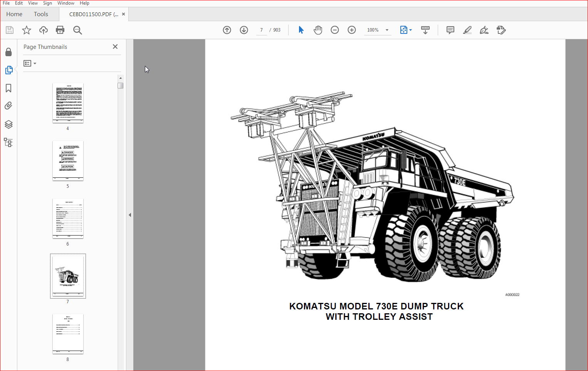Switch to the Home tab
The height and width of the screenshot is (371, 588).
[14, 14]
